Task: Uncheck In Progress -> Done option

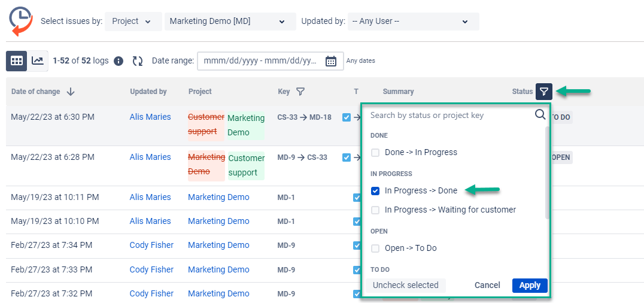Action: coord(375,191)
